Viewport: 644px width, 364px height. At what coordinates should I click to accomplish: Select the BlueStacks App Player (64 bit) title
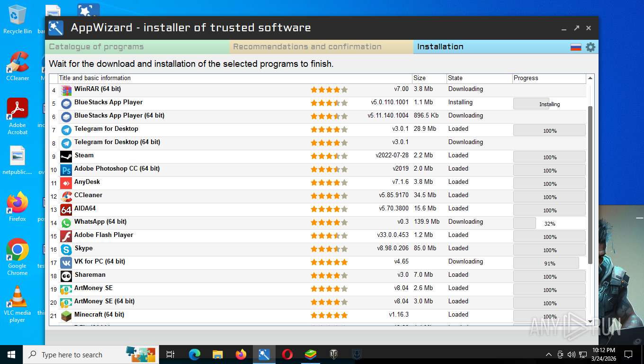(x=119, y=115)
